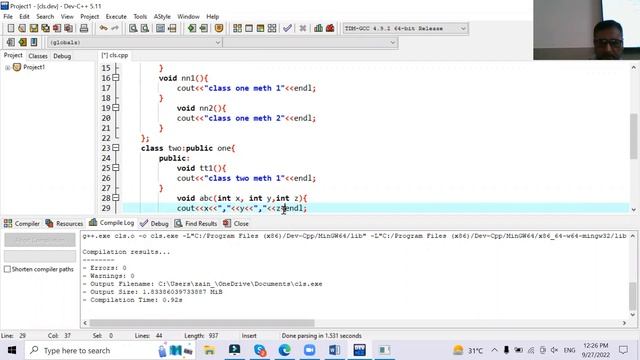Click the Redo toolbar icon
This screenshot has width=640, height=360.
tap(115, 28)
